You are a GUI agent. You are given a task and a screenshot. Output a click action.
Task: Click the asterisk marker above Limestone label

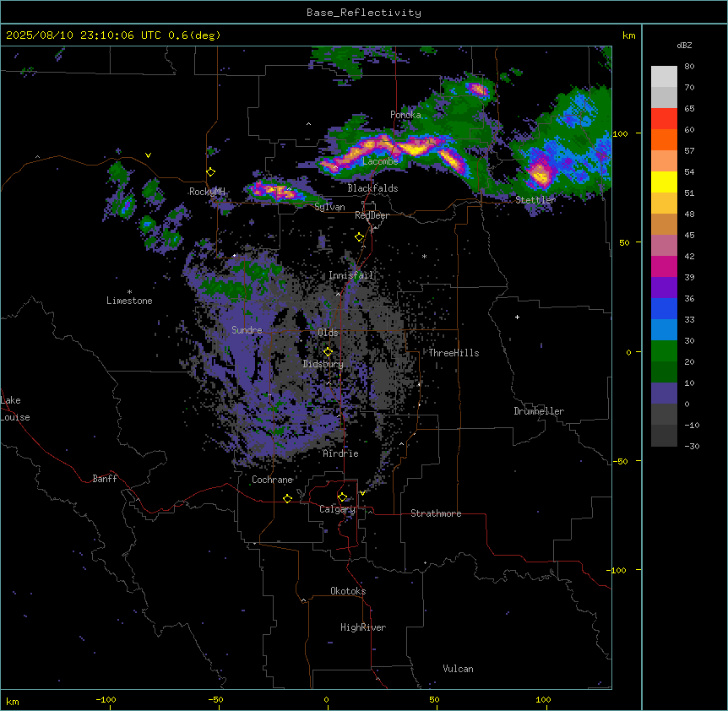pos(129,292)
